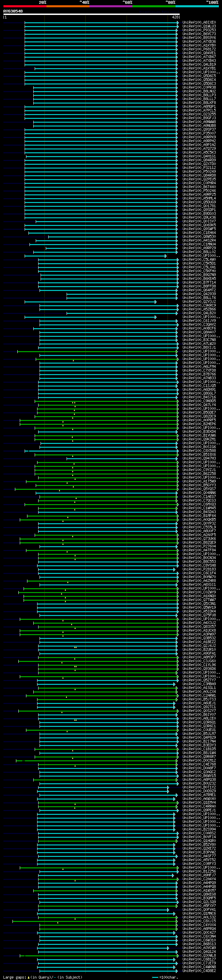Open the UniRef100_Q1WLU3 hit label
The width and height of the screenshot is (222, 980).
199,26
